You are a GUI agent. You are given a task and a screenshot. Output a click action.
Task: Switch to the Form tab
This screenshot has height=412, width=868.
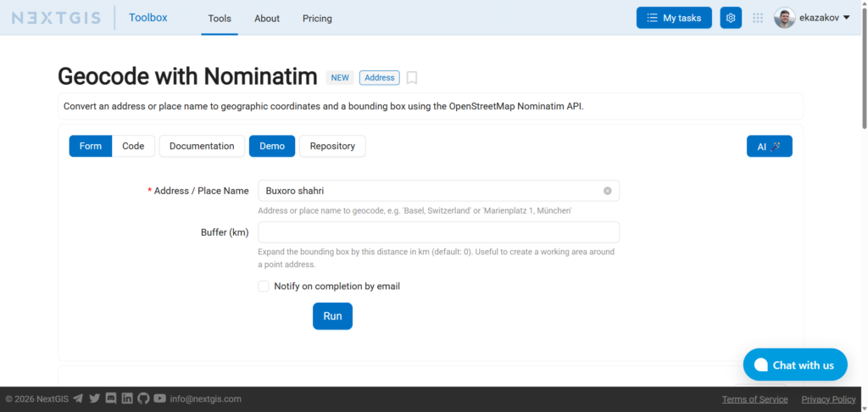[90, 146]
